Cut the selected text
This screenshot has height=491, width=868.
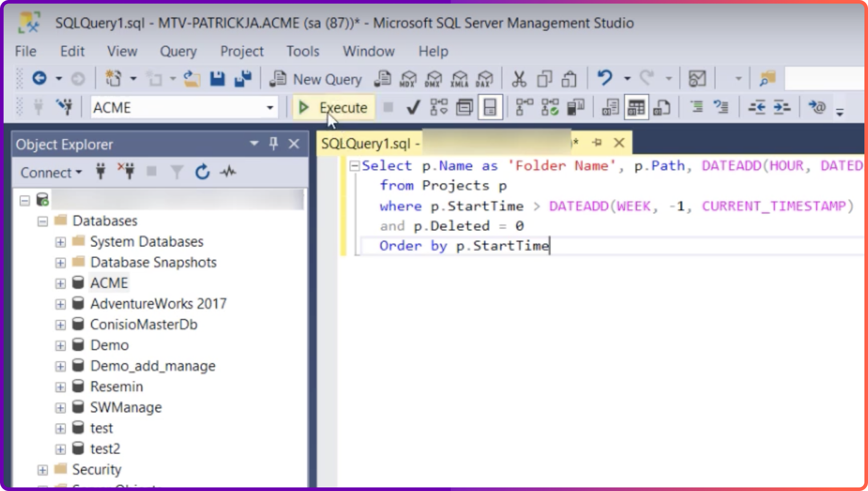[x=519, y=79]
